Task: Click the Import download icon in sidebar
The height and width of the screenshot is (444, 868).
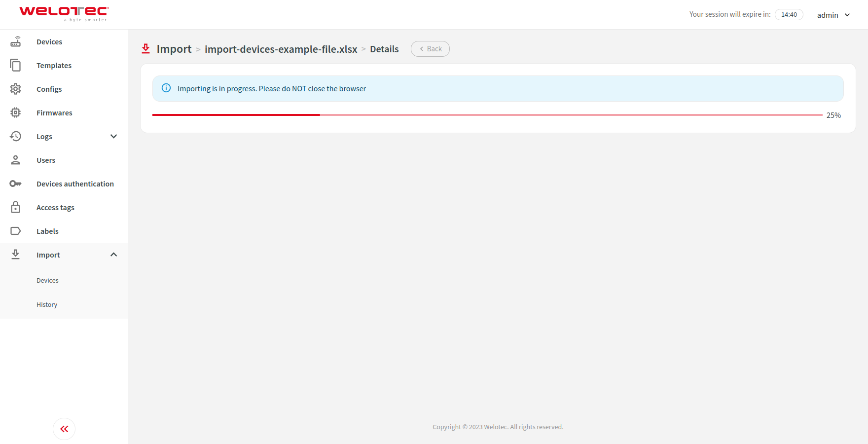Action: tap(16, 255)
